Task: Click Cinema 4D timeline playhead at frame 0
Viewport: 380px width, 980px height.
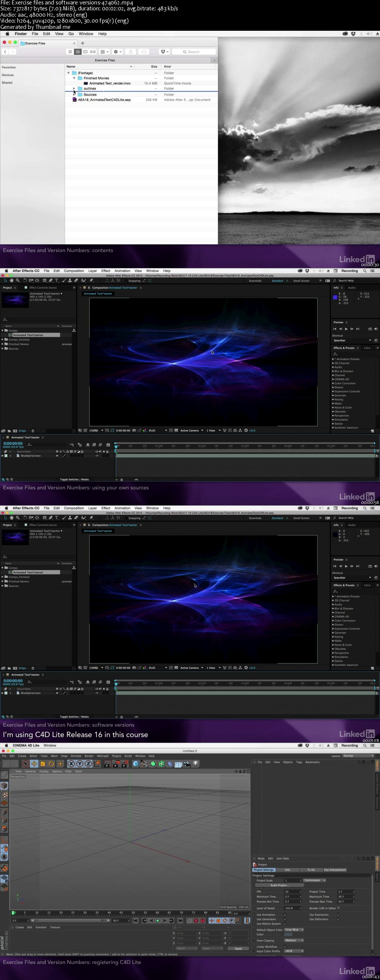Action: coord(13,913)
